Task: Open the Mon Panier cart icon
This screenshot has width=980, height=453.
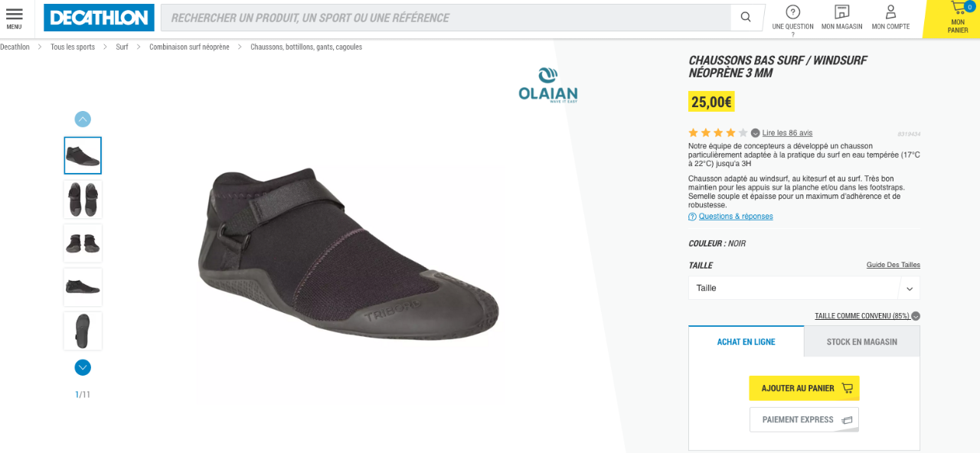Action: click(x=958, y=9)
